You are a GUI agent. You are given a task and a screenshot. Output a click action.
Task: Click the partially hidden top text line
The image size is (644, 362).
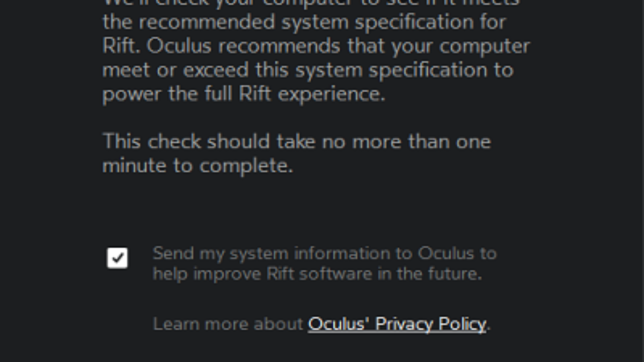point(311,3)
